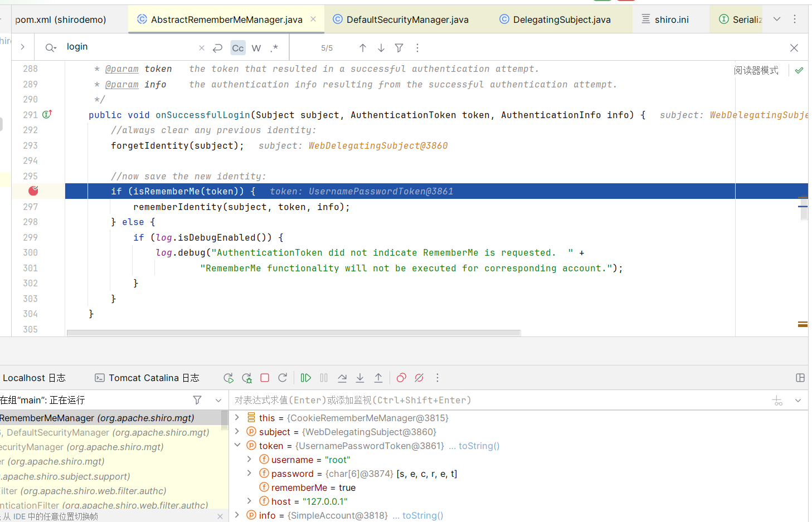
Task: Switch to pom.xml (shirodemo) tab
Action: [61, 19]
